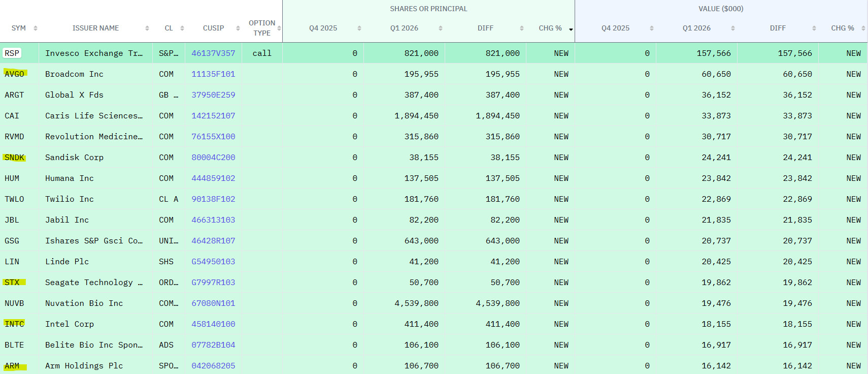
Task: Open Intel CUSIP link 458140100
Action: (213, 324)
